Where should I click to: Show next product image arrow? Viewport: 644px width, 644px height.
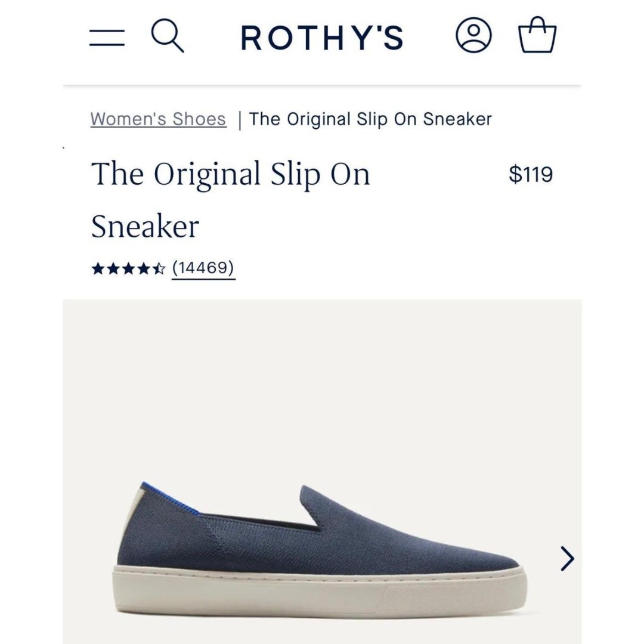567,558
